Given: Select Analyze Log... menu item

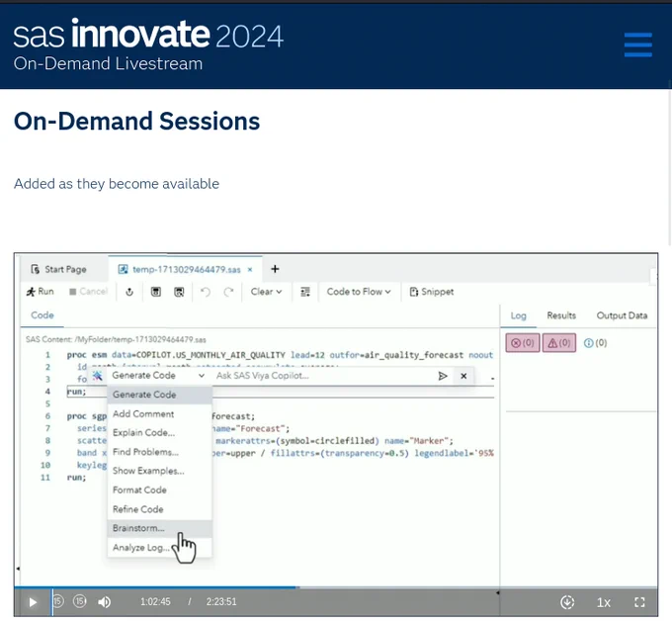Looking at the screenshot, I should pos(159,548).
